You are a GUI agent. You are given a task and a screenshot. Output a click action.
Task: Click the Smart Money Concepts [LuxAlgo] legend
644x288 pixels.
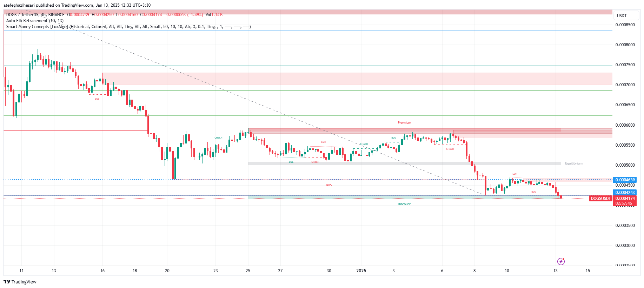coord(128,27)
